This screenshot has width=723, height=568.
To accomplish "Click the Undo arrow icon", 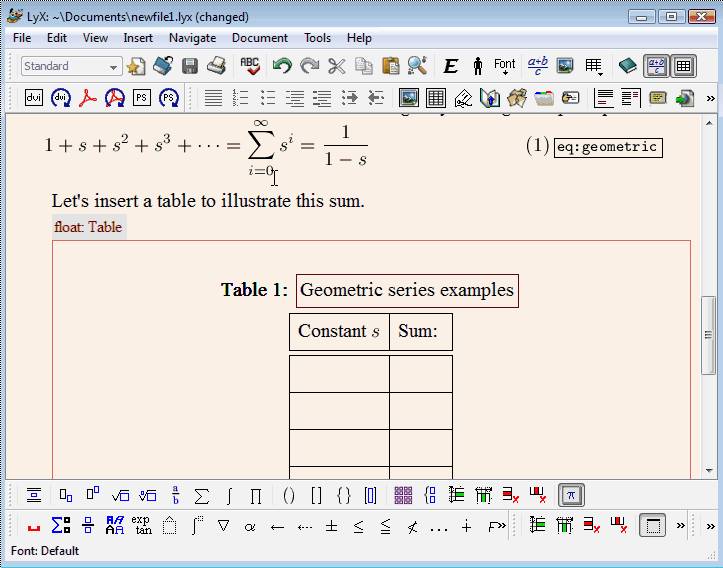I will [x=282, y=66].
